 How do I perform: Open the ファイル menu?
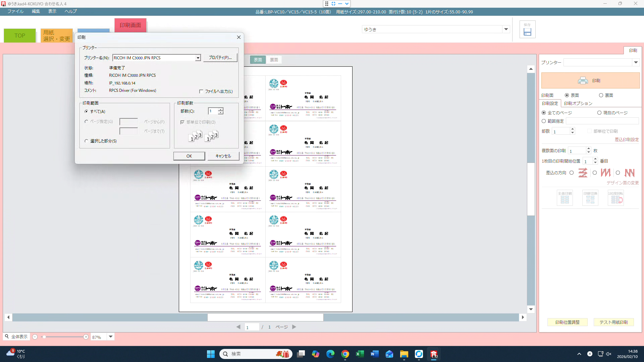tap(15, 11)
